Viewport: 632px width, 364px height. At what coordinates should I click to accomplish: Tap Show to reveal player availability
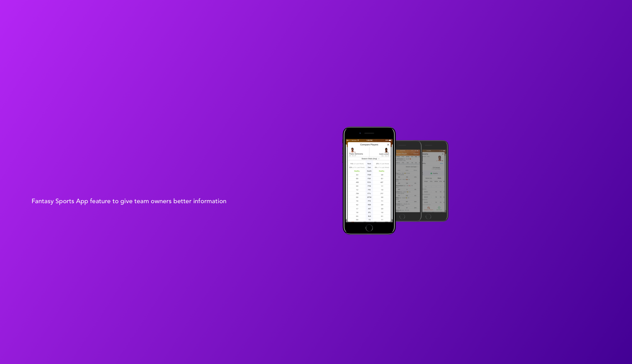pos(442,163)
